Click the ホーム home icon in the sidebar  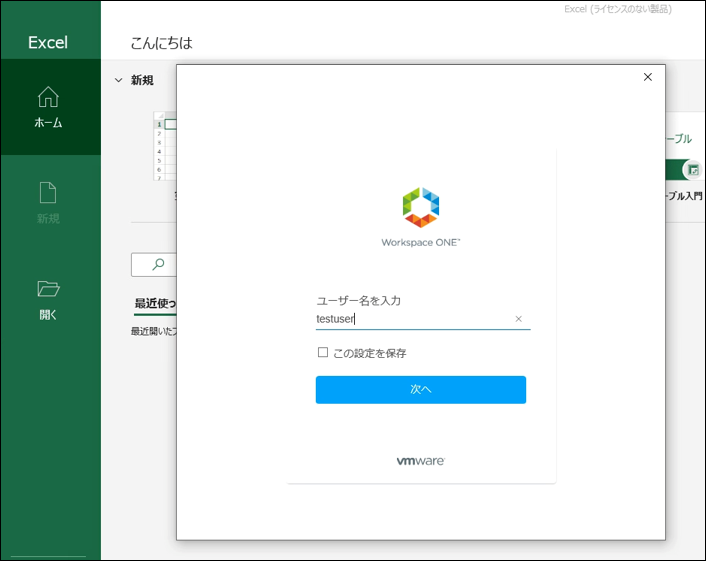[49, 97]
